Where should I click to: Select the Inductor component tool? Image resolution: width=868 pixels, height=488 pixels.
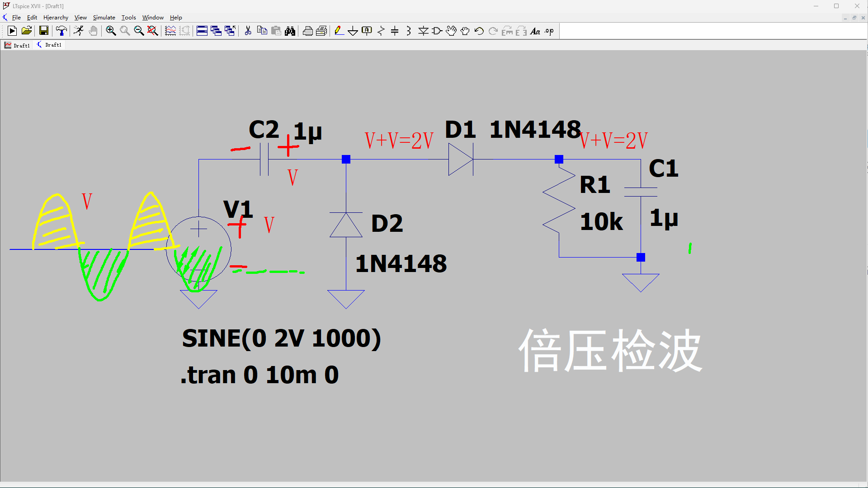(x=409, y=31)
